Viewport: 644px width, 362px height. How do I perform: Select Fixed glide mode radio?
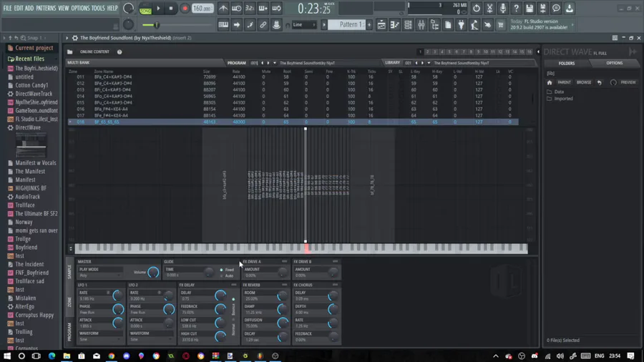pyautogui.click(x=221, y=270)
